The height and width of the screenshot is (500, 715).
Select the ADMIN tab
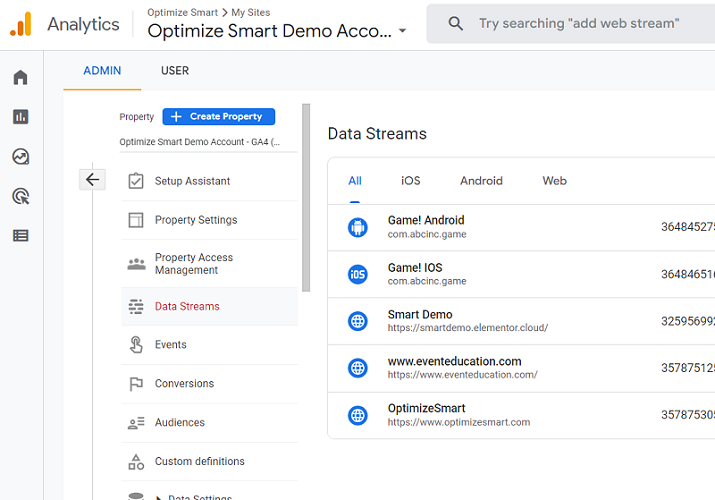(102, 71)
